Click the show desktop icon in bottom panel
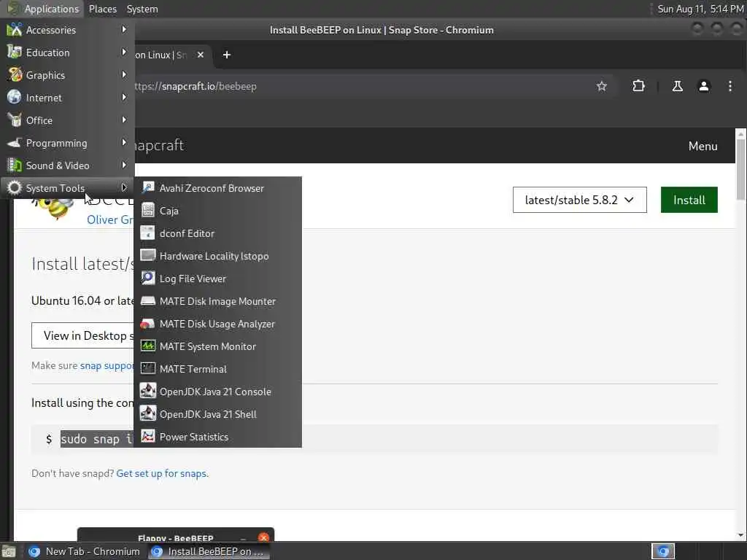 pyautogui.click(x=9, y=551)
